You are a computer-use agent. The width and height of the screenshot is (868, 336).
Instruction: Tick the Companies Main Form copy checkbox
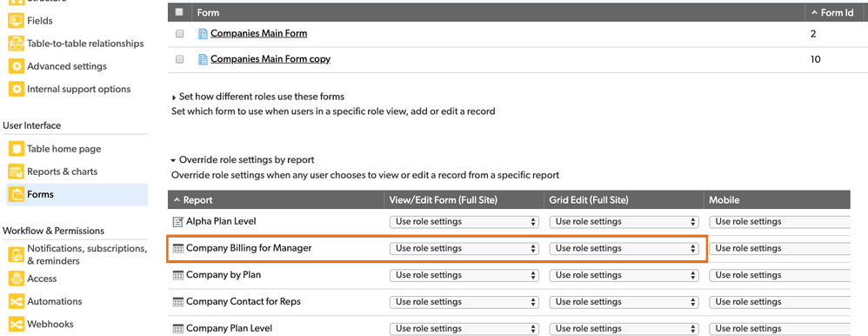pos(179,59)
